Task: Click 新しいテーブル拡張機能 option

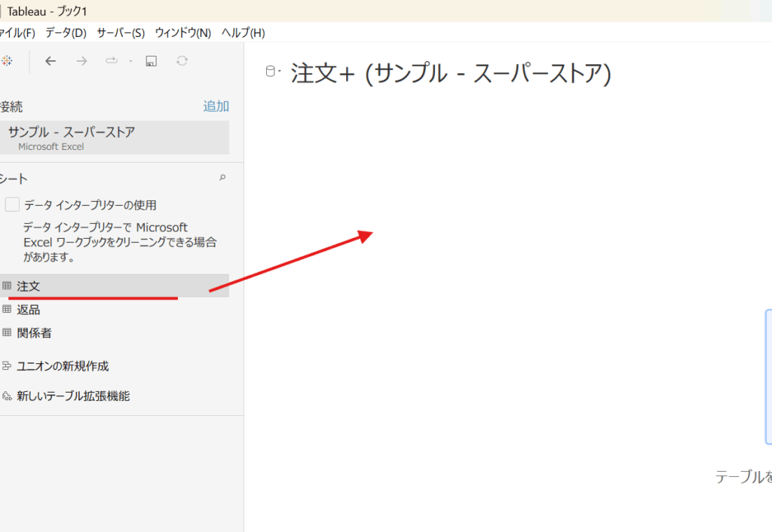Action: click(73, 396)
